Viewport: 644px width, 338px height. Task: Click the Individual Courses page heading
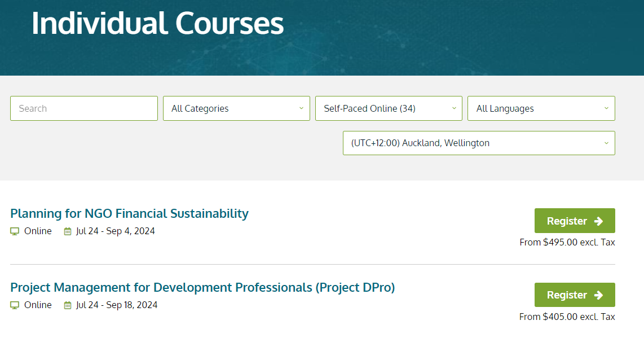pos(157,24)
